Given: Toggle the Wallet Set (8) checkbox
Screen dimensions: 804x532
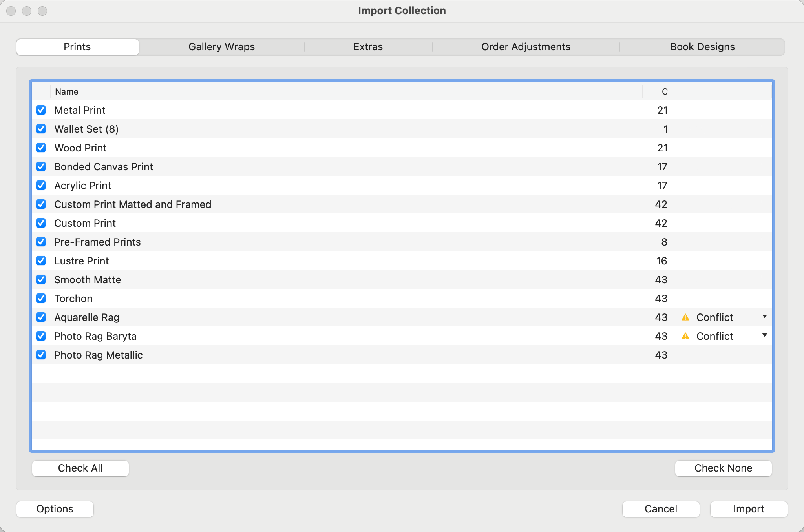Looking at the screenshot, I should (x=41, y=129).
